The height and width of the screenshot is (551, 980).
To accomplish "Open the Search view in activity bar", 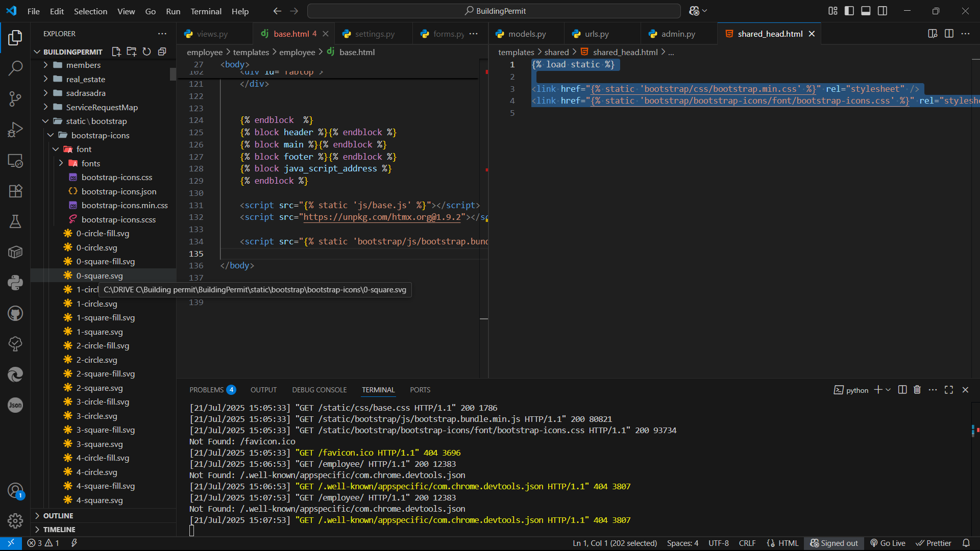I will tap(15, 68).
